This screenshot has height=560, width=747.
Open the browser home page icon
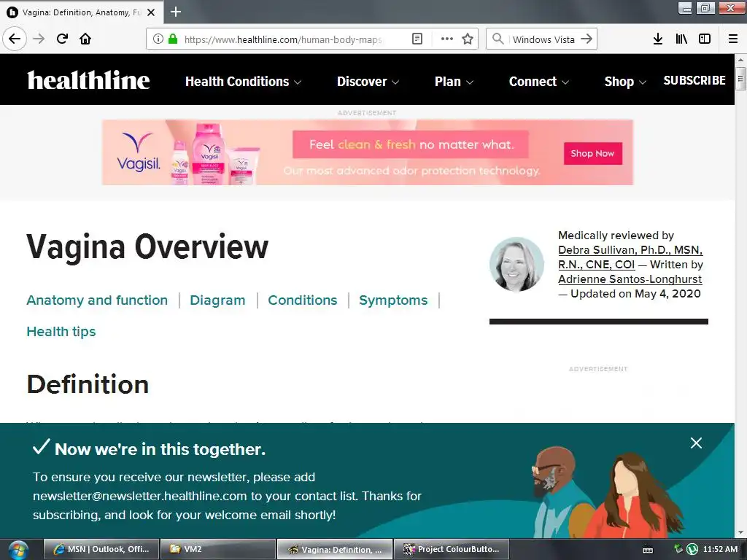85,39
